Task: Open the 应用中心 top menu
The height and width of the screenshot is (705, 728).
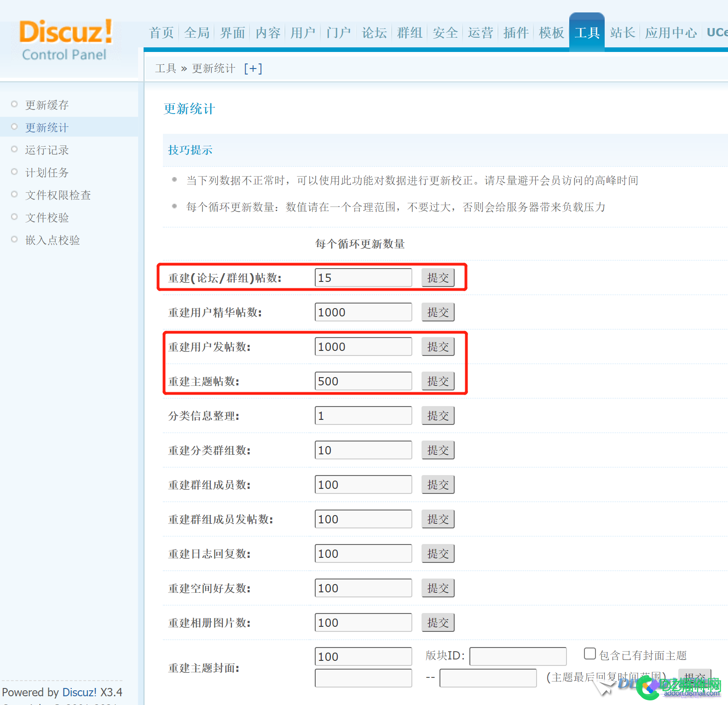Action: [x=671, y=33]
